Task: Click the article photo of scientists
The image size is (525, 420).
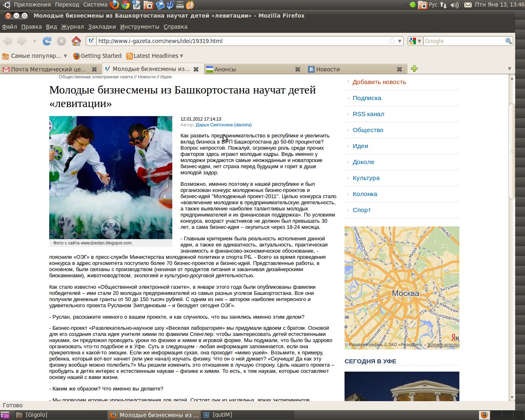Action: pos(111,177)
